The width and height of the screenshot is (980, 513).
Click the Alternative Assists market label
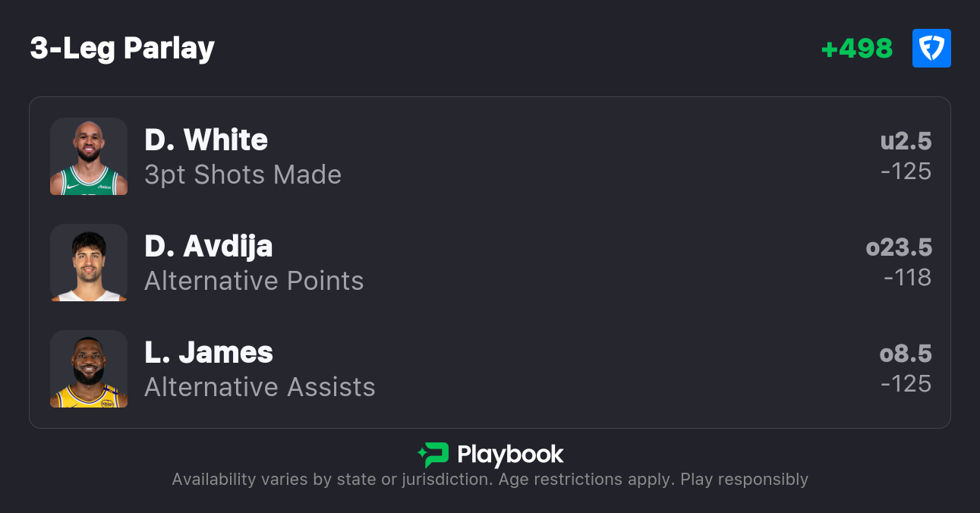[260, 388]
